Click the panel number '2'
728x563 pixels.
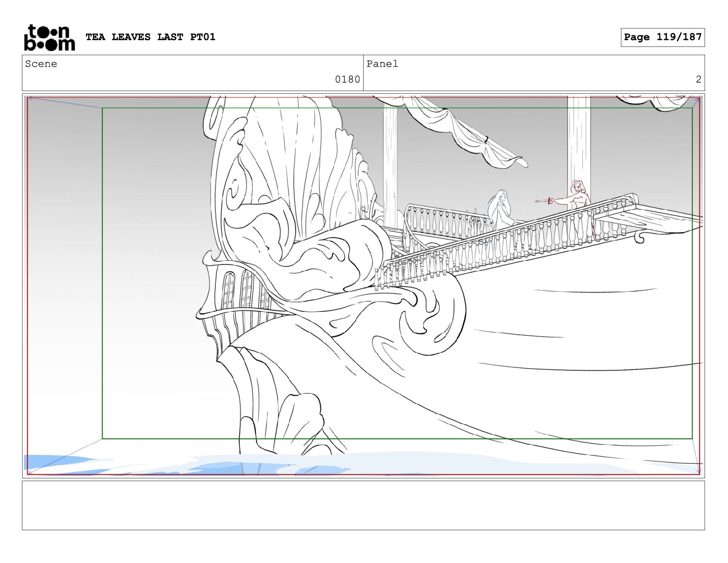[x=698, y=80]
